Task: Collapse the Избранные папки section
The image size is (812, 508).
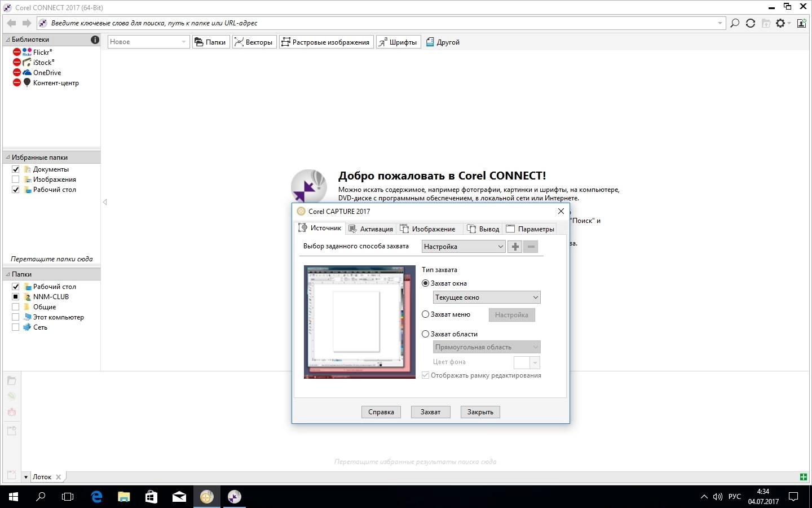Action: click(8, 157)
